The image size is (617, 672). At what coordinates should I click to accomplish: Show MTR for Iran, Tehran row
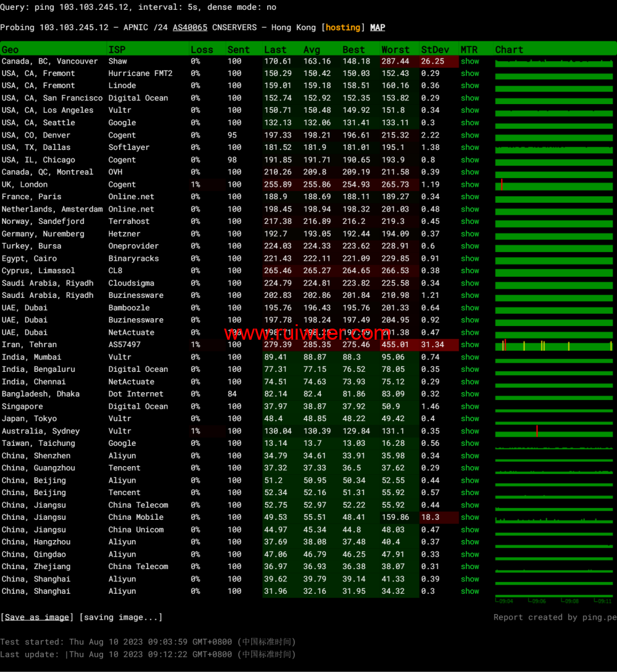click(x=470, y=345)
